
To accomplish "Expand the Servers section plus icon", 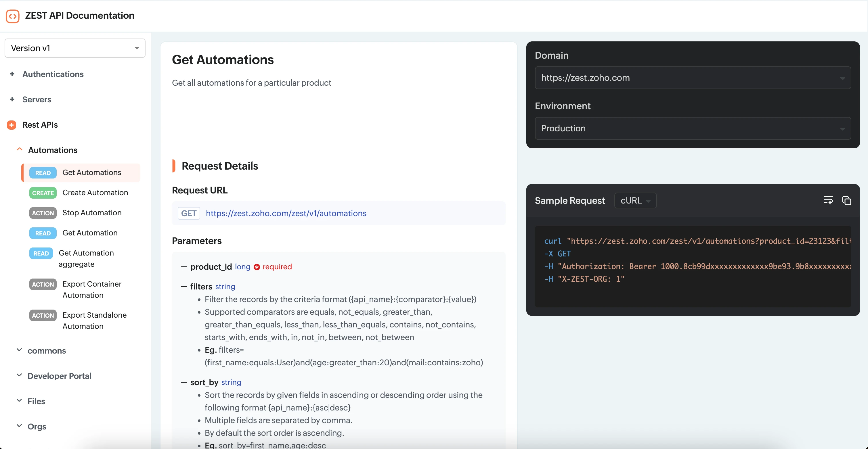I will pyautogui.click(x=12, y=99).
